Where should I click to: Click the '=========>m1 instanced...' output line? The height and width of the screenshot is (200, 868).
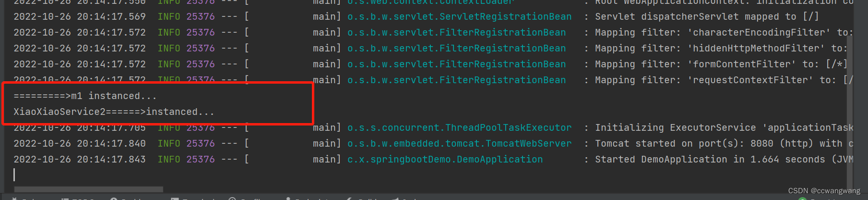click(85, 96)
